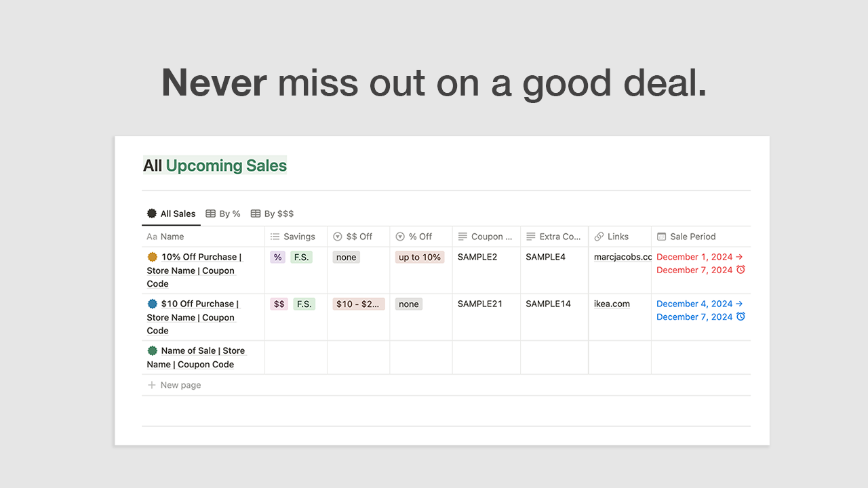Select the SAMPLE14 extra coupon cell
Screen dimensions: 868x488
[554, 317]
